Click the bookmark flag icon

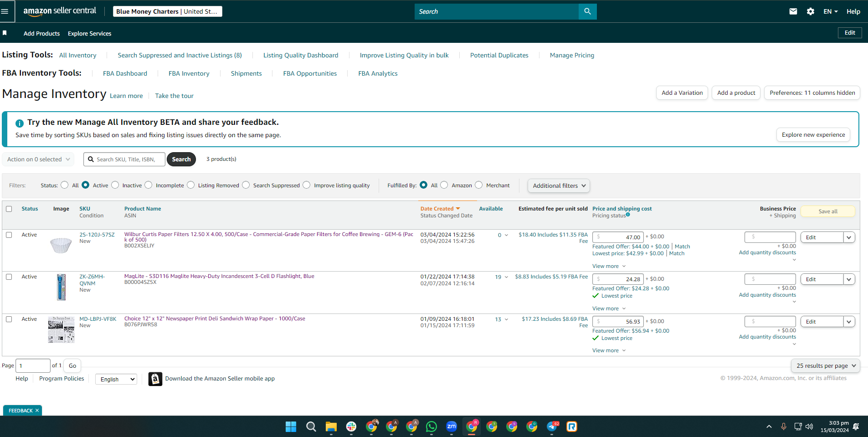point(5,33)
